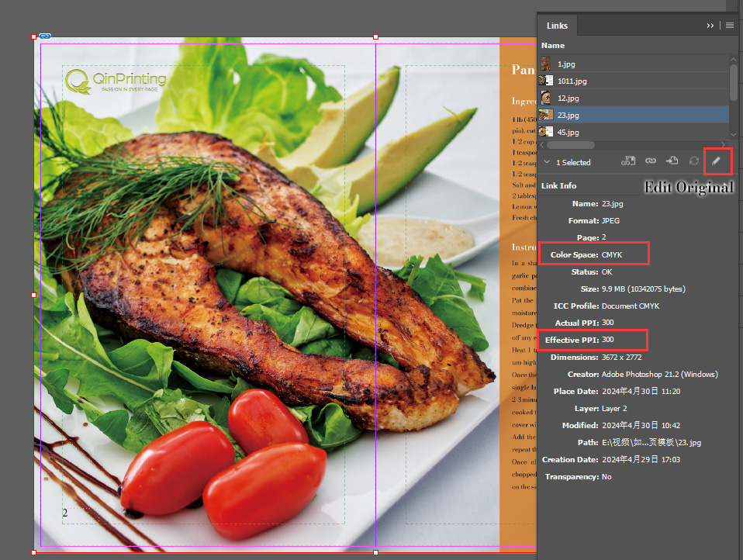This screenshot has width=743, height=560.
Task: Click the ICC Profile value 'Document CMYK'
Action: pyautogui.click(x=631, y=306)
